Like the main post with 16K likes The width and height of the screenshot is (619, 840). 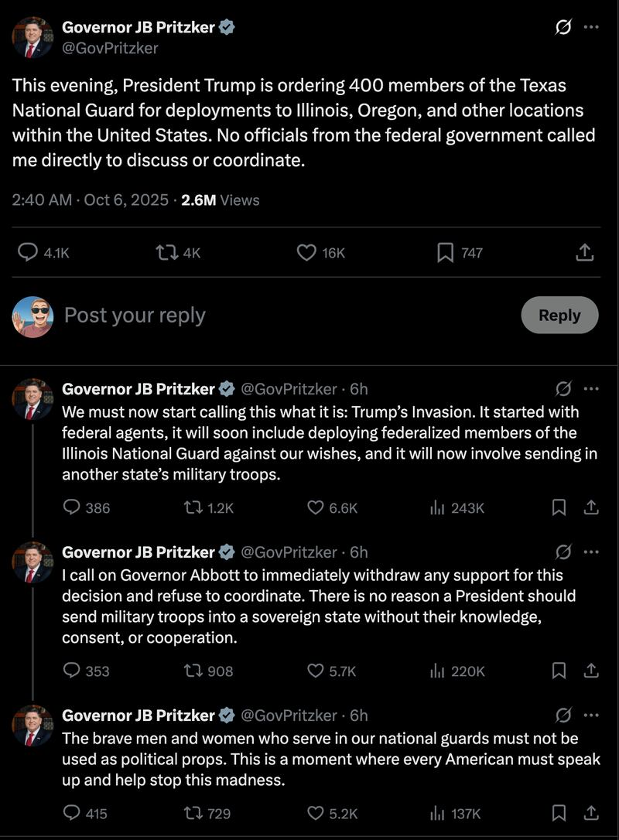[307, 252]
